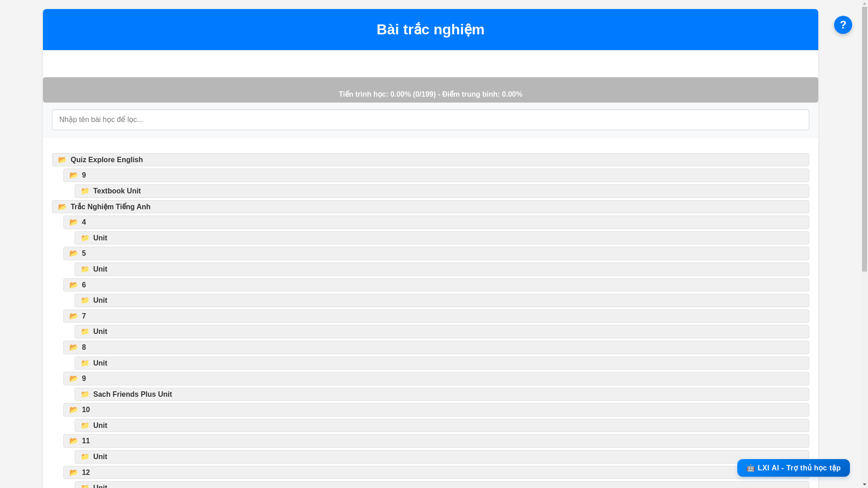868x488 pixels.
Task: Collapse the grade 6 folder
Action: tap(436, 285)
